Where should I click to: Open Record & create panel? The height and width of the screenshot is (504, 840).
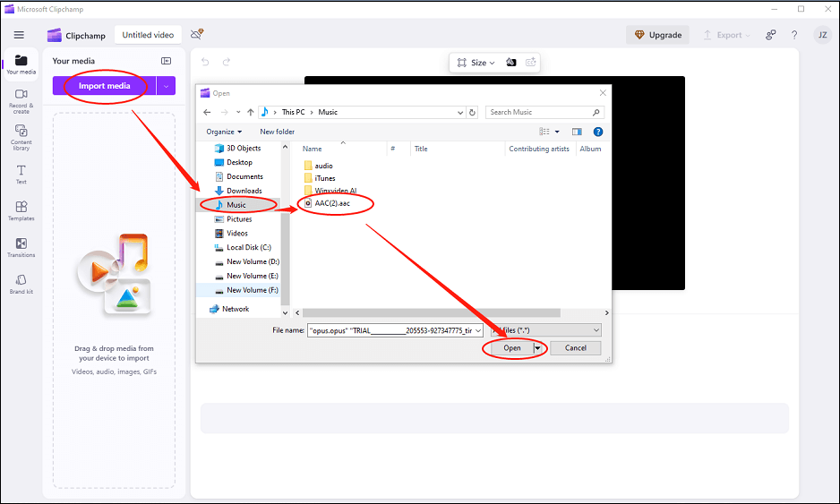21,101
